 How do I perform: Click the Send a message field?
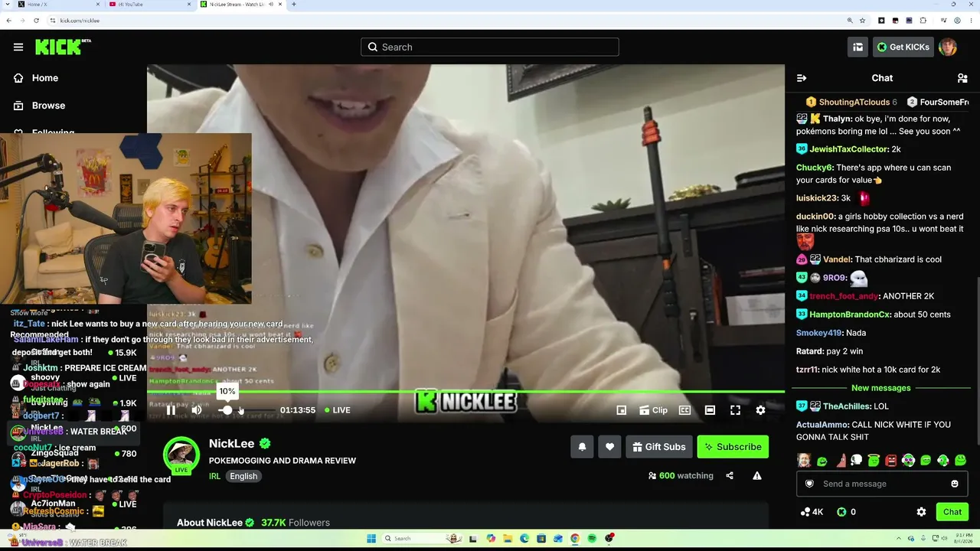click(x=883, y=484)
